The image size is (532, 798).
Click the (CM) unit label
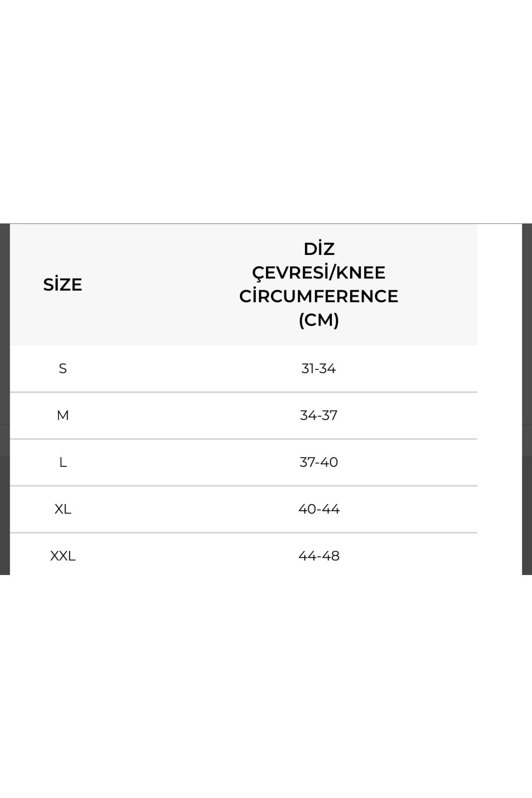point(319,320)
